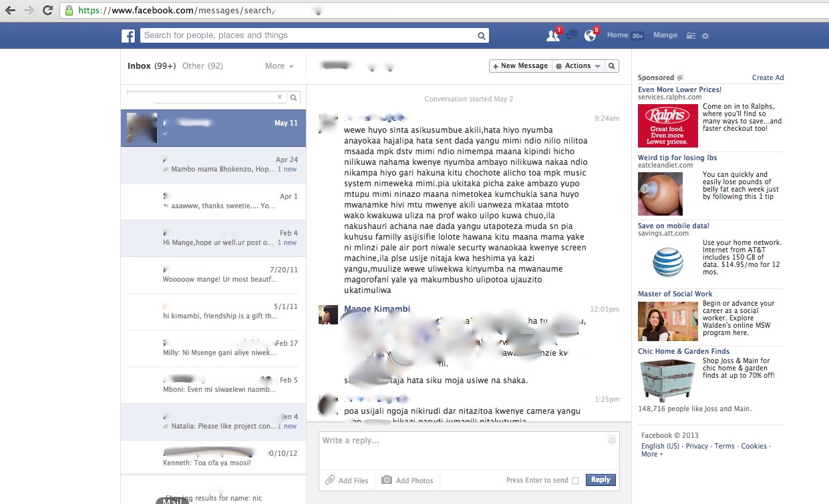
Task: Toggle the Press Enter to send checkbox
Action: pos(575,481)
